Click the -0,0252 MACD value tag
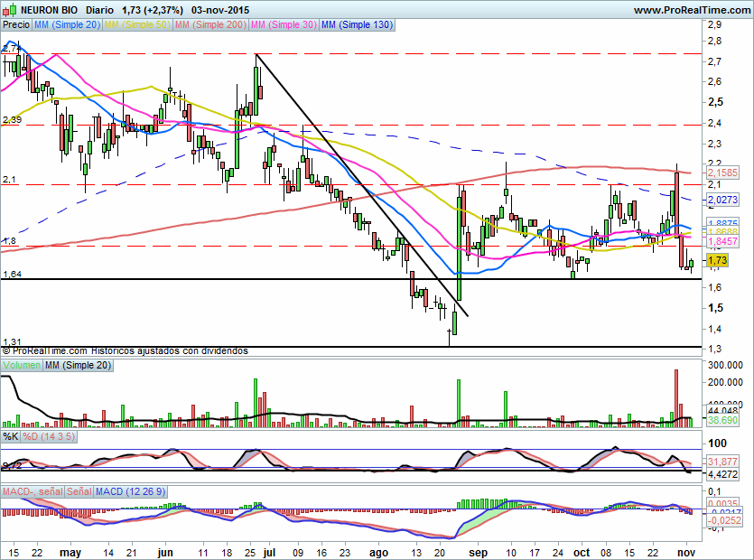This screenshot has height=560, width=754. [725, 520]
